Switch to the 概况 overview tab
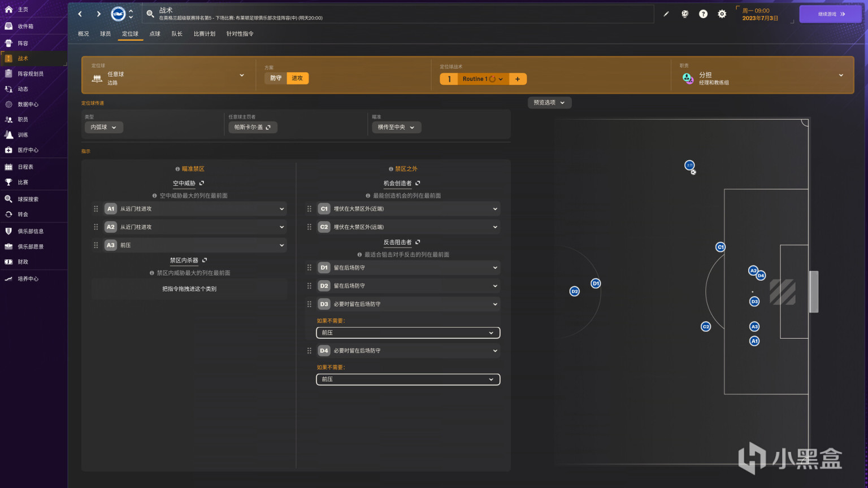Viewport: 868px width, 488px height. pyautogui.click(x=84, y=34)
